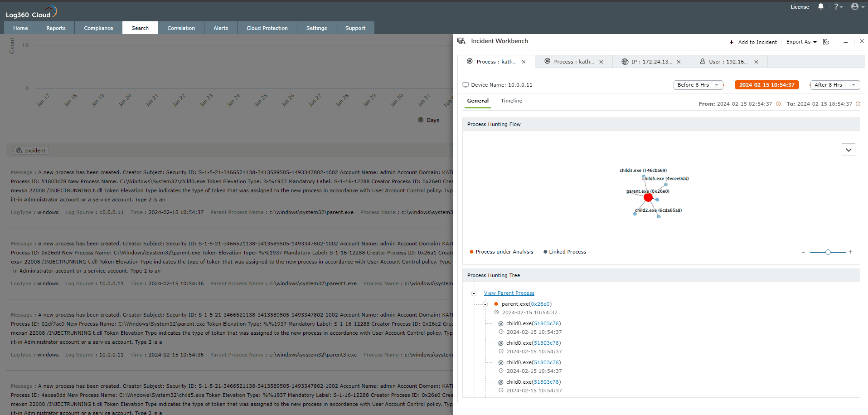Image resolution: width=868 pixels, height=415 pixels.
Task: Toggle the Process under Analysis legend
Action: point(501,252)
